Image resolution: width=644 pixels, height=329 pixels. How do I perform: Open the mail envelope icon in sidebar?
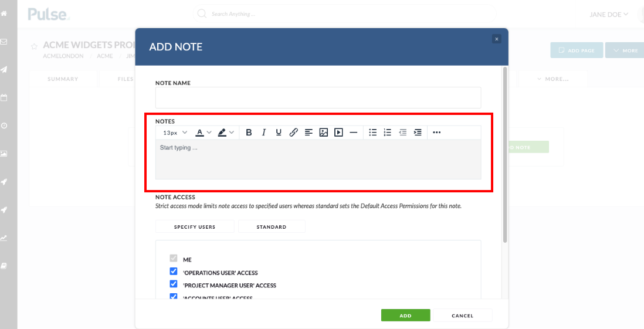tap(4, 42)
